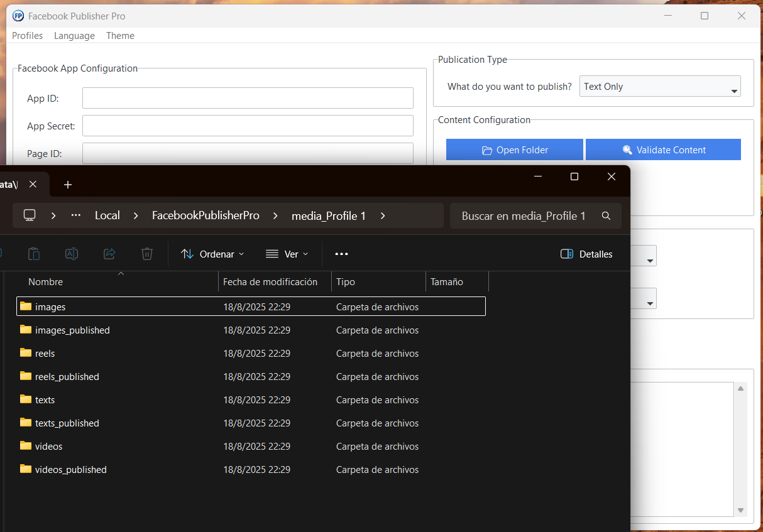
Task: Open the Theme menu
Action: [120, 36]
